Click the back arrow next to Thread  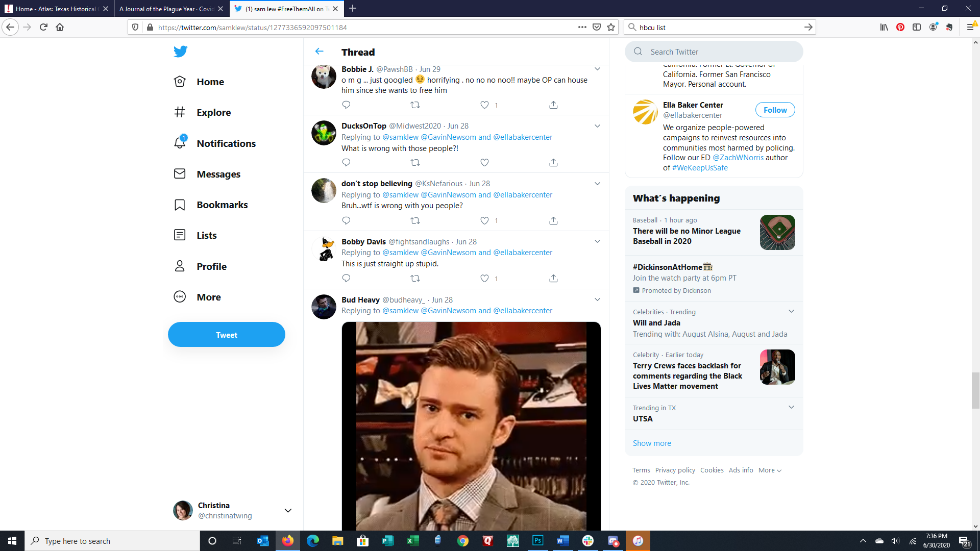[x=320, y=52]
